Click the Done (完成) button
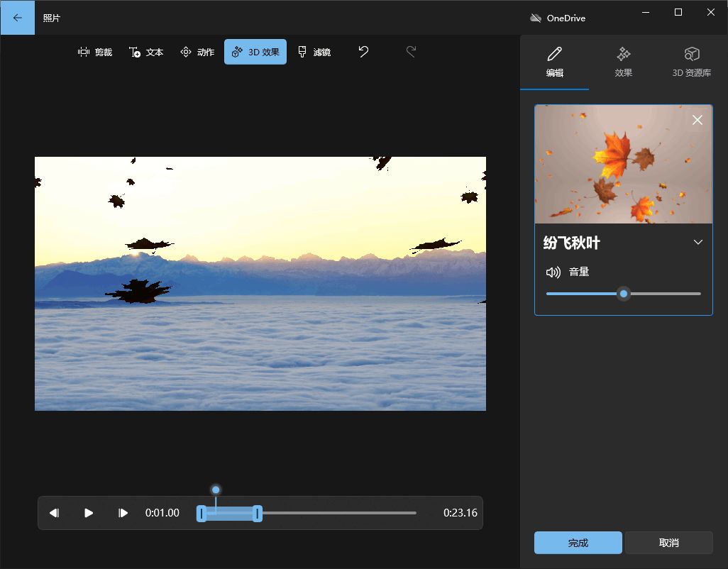This screenshot has width=728, height=569. (578, 543)
